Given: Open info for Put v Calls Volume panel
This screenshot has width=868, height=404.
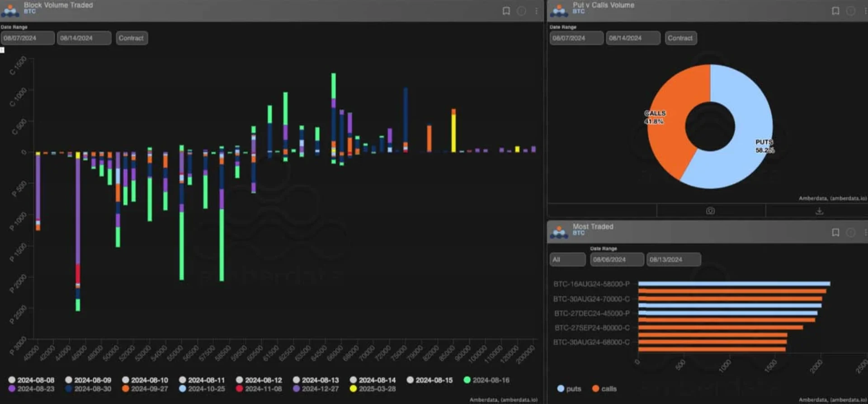Looking at the screenshot, I should (x=850, y=11).
